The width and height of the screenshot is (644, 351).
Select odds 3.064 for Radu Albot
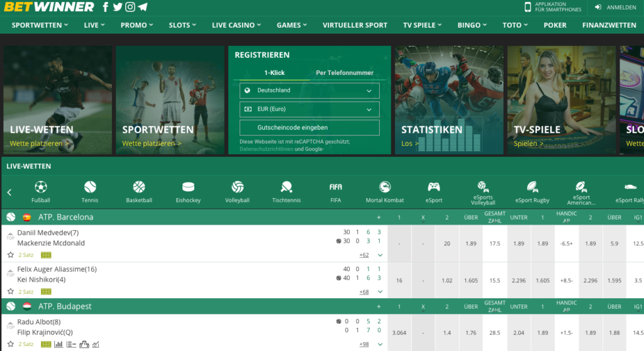point(399,333)
